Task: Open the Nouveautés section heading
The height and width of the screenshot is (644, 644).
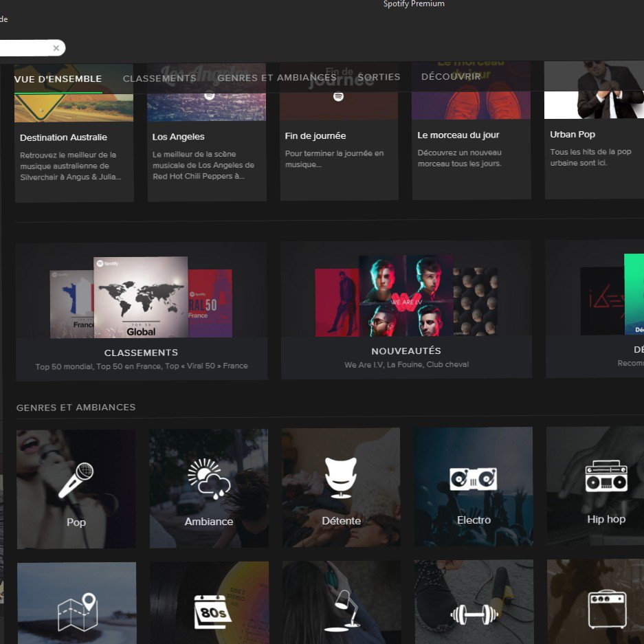Action: [406, 351]
